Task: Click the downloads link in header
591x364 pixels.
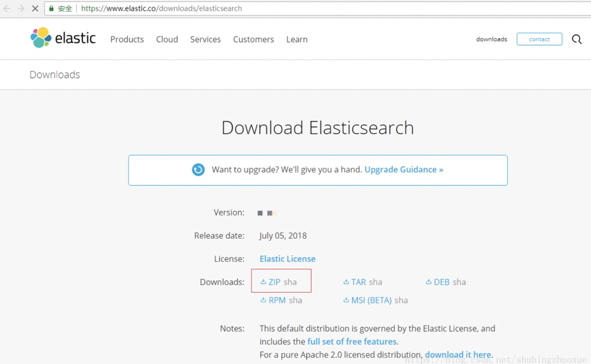Action: [x=492, y=39]
